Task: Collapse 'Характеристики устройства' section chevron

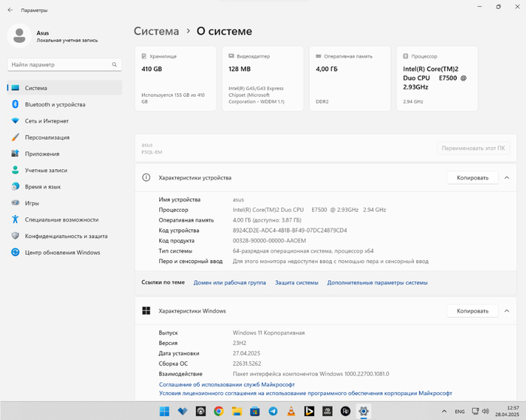Action: (507, 178)
